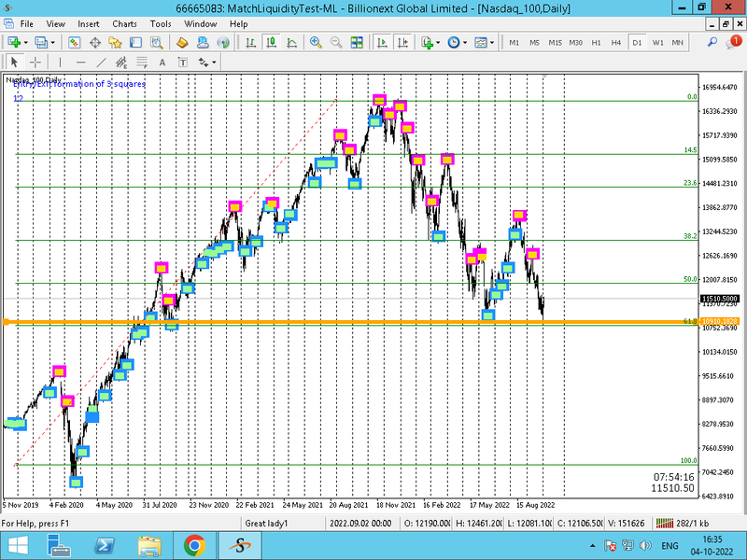Set timeframe to M30
The height and width of the screenshot is (560, 747).
click(575, 42)
